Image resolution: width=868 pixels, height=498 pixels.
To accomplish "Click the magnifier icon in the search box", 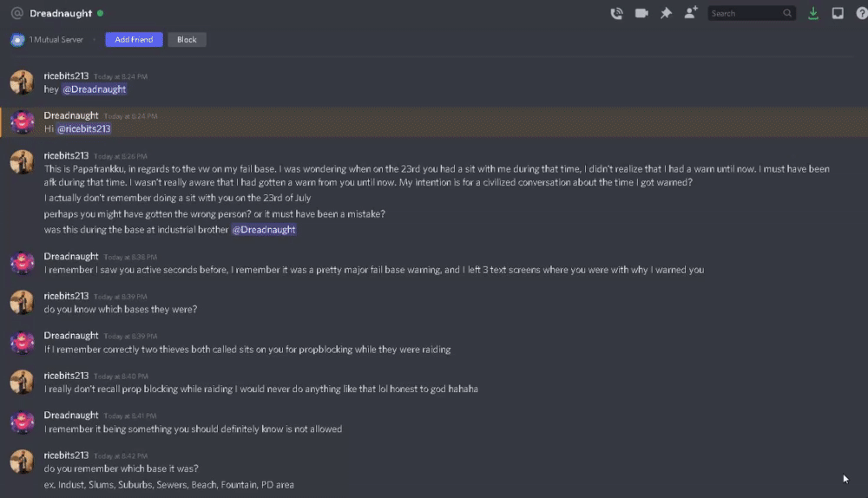I will (787, 13).
